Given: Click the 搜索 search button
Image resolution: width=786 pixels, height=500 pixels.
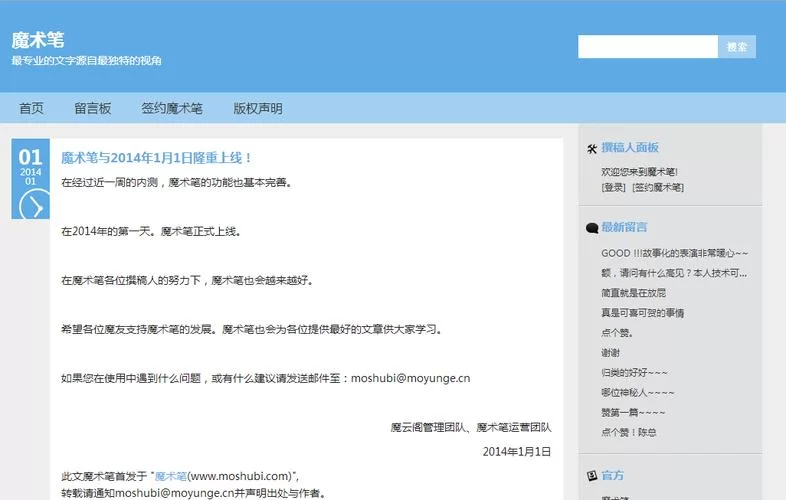Looking at the screenshot, I should (737, 47).
